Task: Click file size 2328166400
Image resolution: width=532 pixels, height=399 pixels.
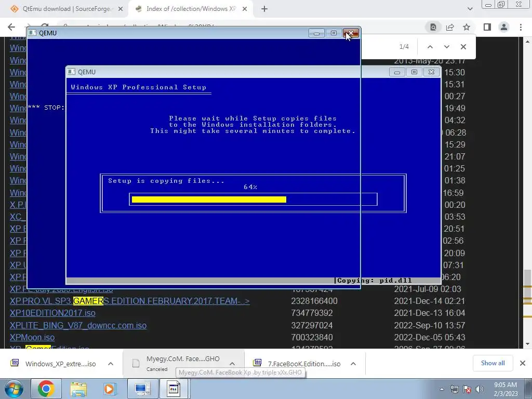Action: pos(314,301)
